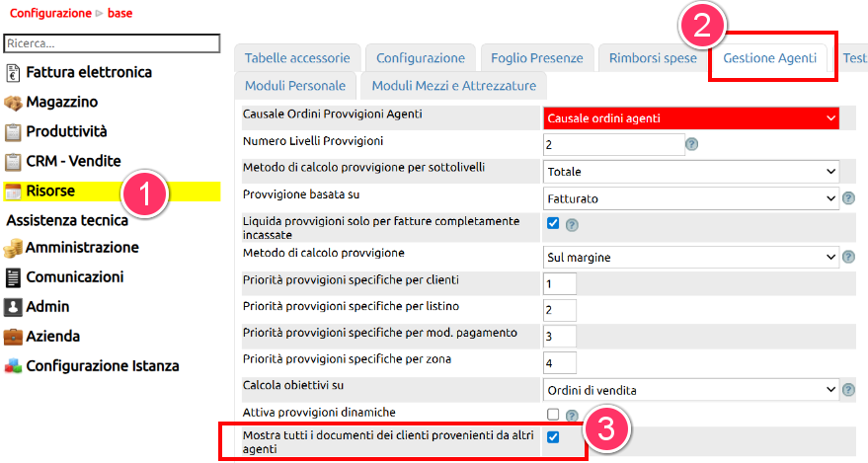Click the Risorse calendar icon
This screenshot has height=463, width=868.
coord(13,192)
